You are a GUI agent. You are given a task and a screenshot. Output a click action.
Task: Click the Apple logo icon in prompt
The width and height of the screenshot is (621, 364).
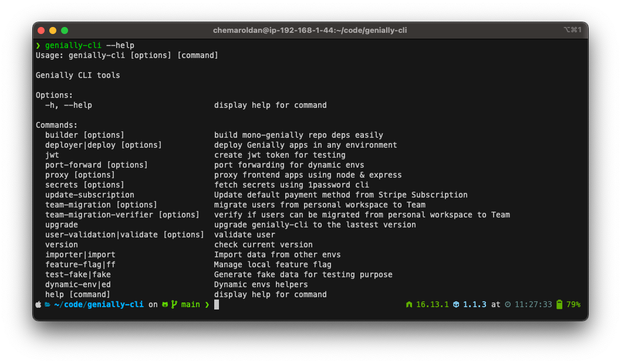tap(38, 305)
